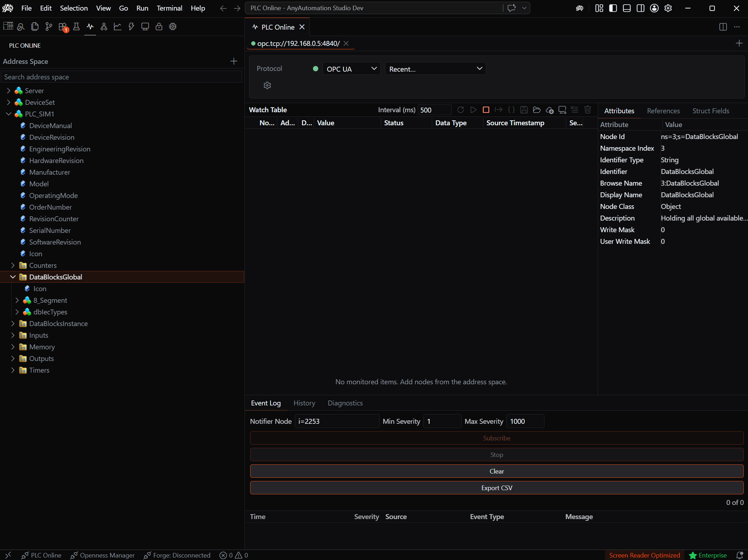Open the Explorer files icon
The width and height of the screenshot is (748, 560).
click(x=35, y=26)
